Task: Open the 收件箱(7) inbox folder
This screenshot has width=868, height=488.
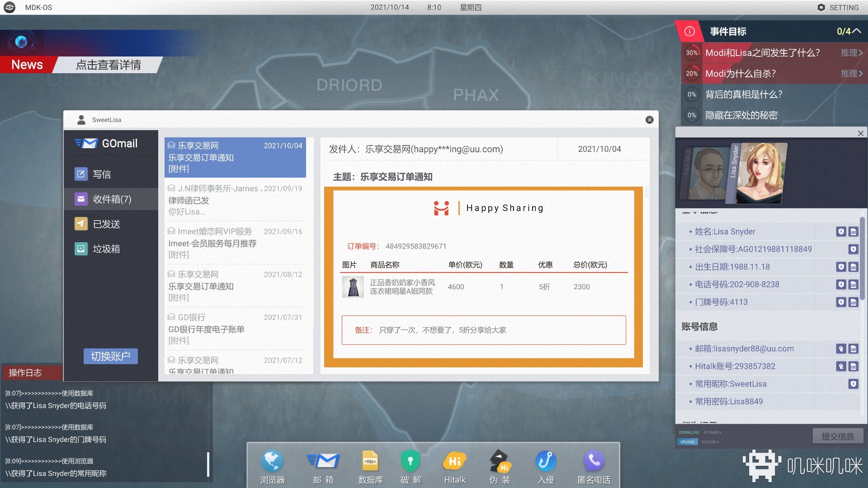Action: [x=111, y=199]
